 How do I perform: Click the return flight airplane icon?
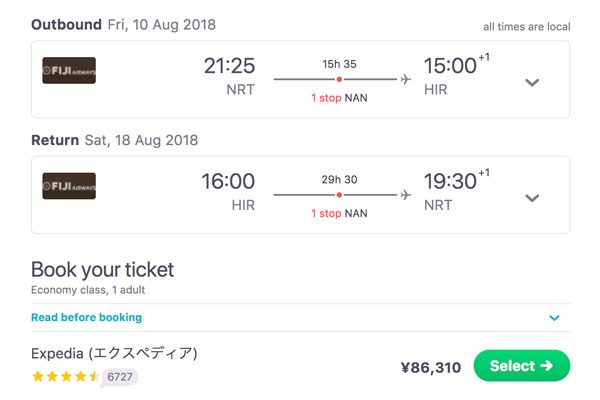(406, 195)
